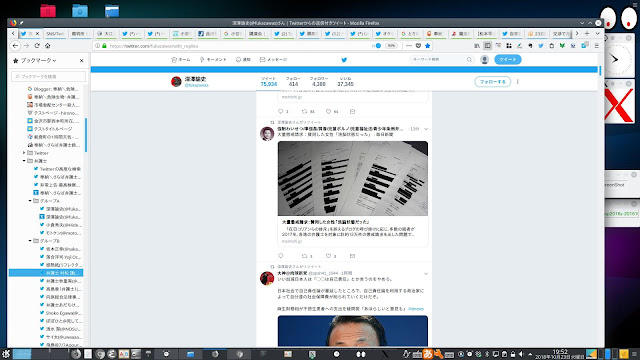640x360 pixels.
Task: Open Twitter 通知 notifications
Action: point(243,60)
